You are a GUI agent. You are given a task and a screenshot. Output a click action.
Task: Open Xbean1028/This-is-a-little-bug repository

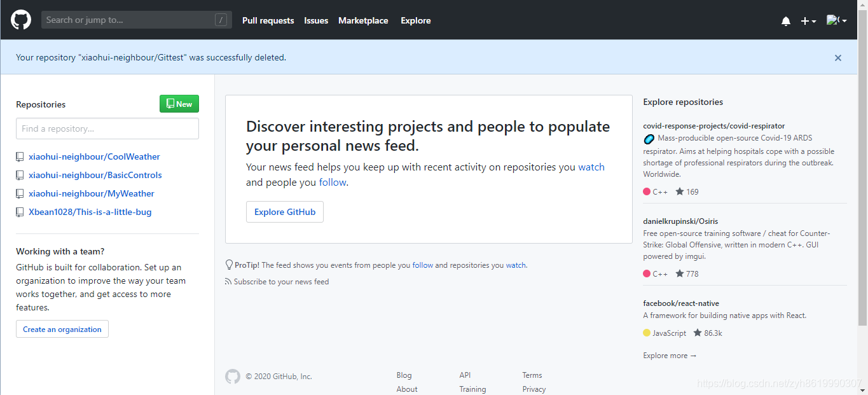point(90,212)
